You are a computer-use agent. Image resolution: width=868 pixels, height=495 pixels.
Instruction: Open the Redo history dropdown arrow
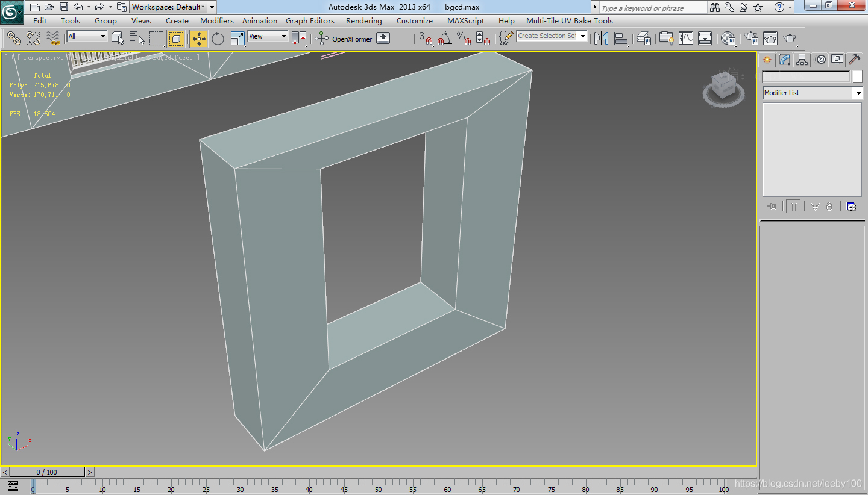pos(110,7)
